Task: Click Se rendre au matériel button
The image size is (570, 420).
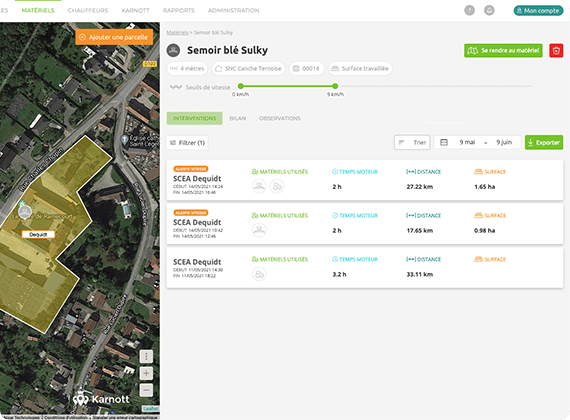Action: 503,51
